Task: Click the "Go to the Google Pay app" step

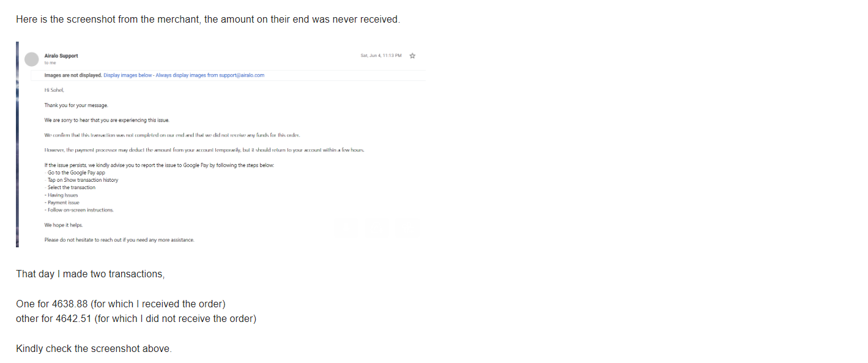Action: pos(75,173)
